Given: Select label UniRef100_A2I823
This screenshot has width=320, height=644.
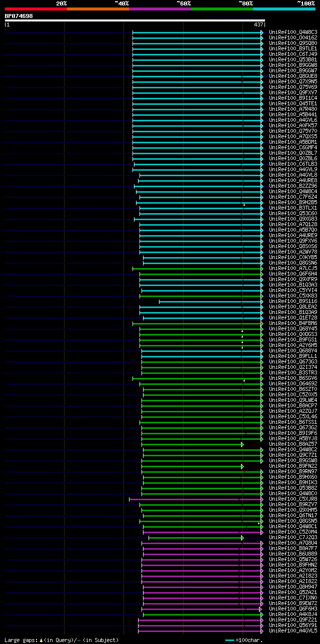Looking at the screenshot, I should coord(293,576).
